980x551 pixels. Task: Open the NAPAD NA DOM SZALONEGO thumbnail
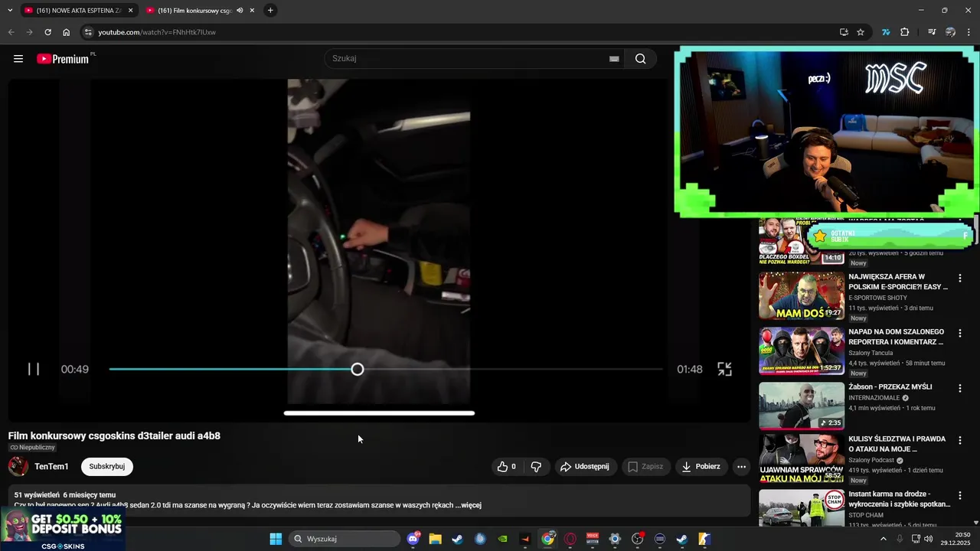(802, 350)
